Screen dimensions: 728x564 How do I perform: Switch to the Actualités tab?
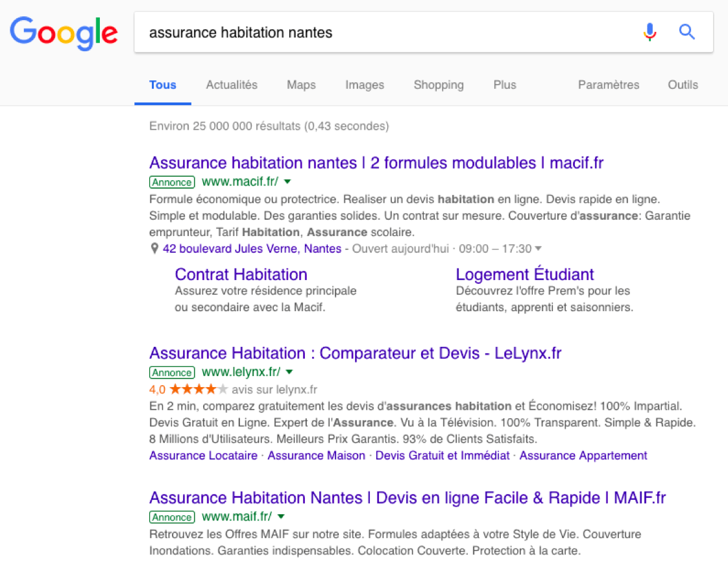tap(232, 85)
